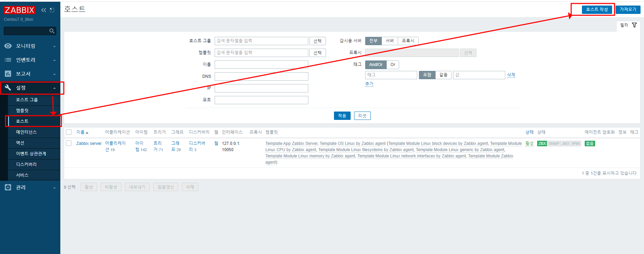Click 선택 beside the template field

click(318, 53)
